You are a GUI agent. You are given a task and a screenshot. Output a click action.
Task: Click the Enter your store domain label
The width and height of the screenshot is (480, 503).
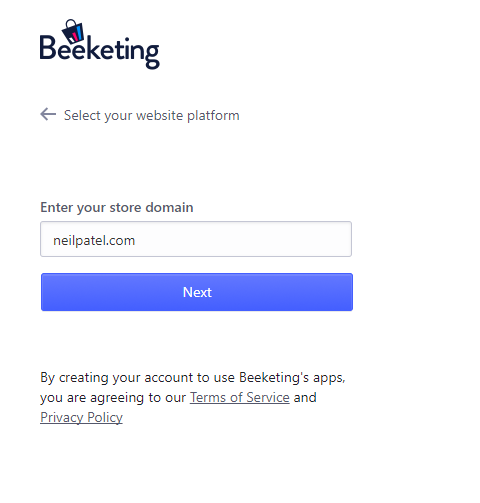tap(117, 207)
